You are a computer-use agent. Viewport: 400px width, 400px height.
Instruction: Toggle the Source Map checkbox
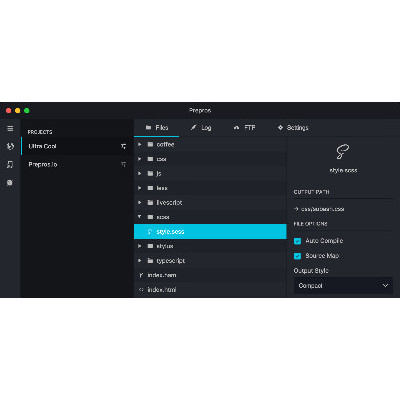pyautogui.click(x=297, y=256)
